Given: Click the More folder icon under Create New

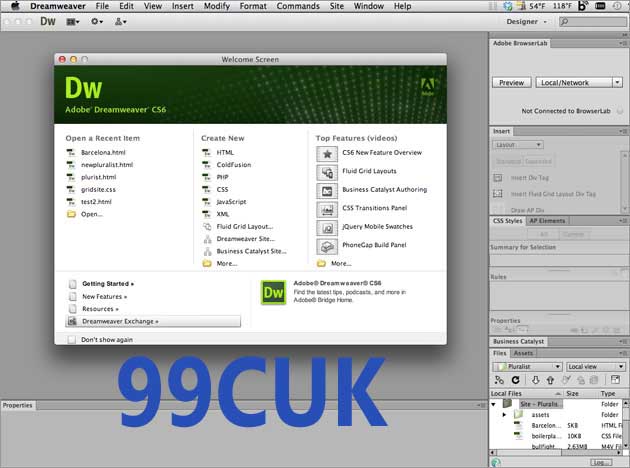Looking at the screenshot, I should point(207,264).
